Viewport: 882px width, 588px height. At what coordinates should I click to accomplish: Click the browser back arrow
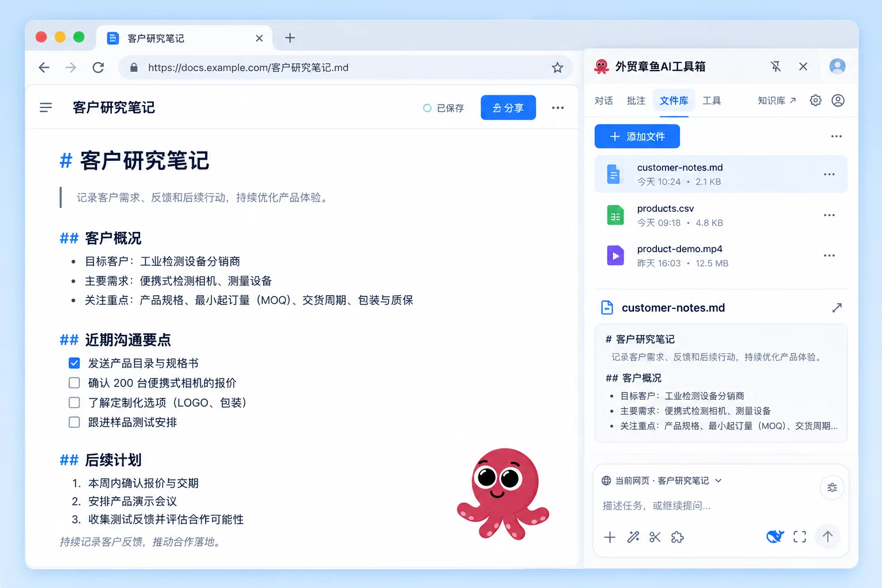pos(44,68)
